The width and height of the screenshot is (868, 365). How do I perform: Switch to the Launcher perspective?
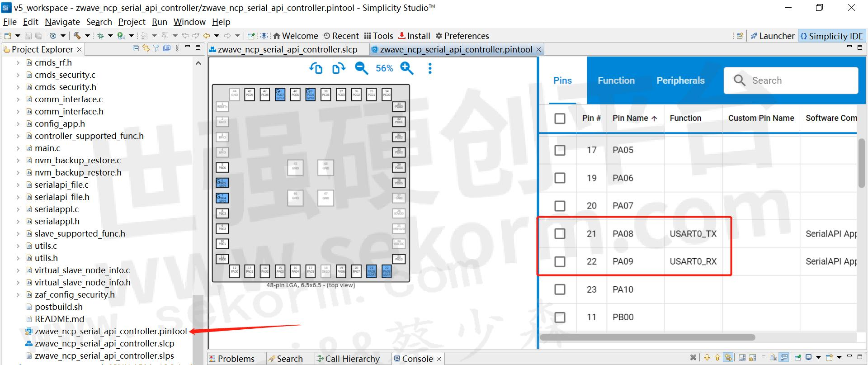click(x=772, y=36)
